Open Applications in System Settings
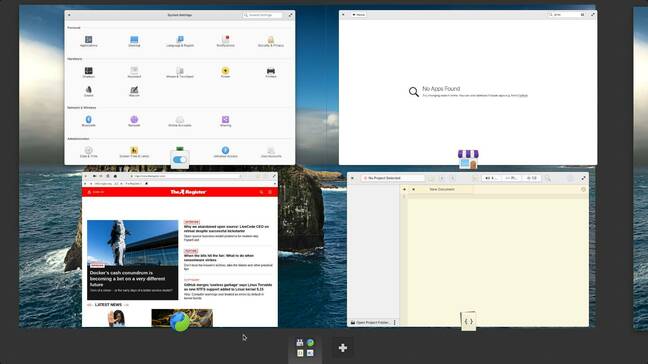Viewport: 648px width, 364px height. (88, 41)
